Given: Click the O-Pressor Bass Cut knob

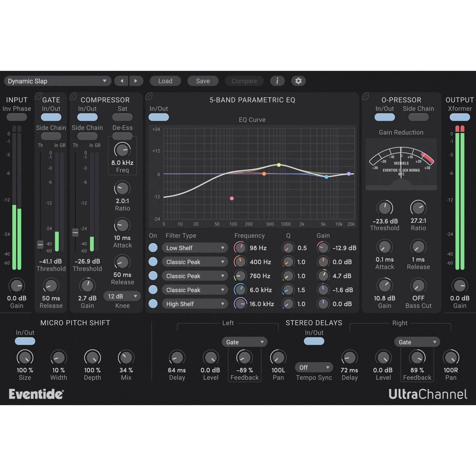Looking at the screenshot, I should (x=418, y=286).
